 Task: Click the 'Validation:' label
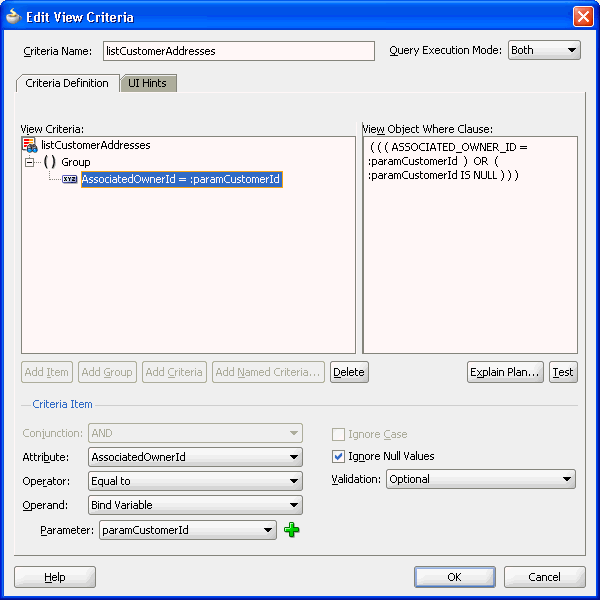pyautogui.click(x=356, y=479)
